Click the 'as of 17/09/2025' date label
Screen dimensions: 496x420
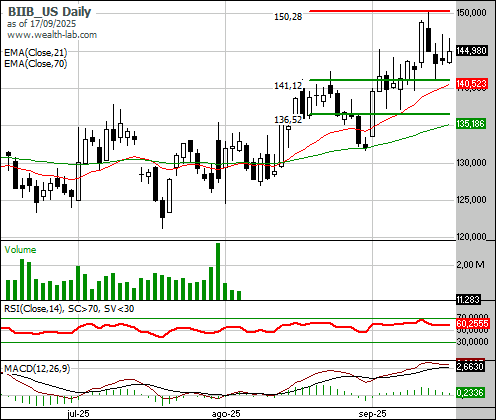41,24
